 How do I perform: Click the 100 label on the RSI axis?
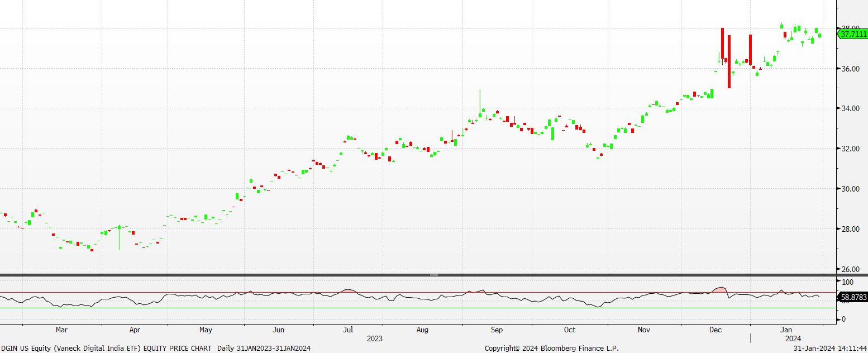pyautogui.click(x=847, y=283)
